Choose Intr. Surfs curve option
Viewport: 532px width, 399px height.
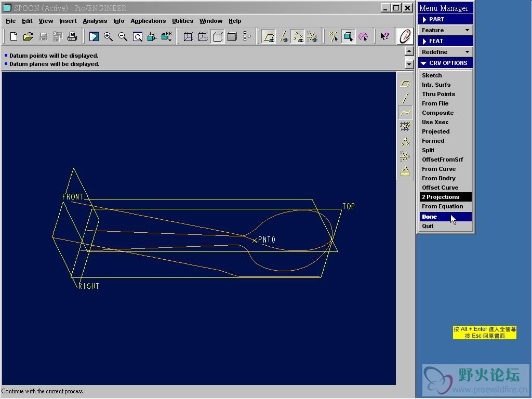coord(445,85)
